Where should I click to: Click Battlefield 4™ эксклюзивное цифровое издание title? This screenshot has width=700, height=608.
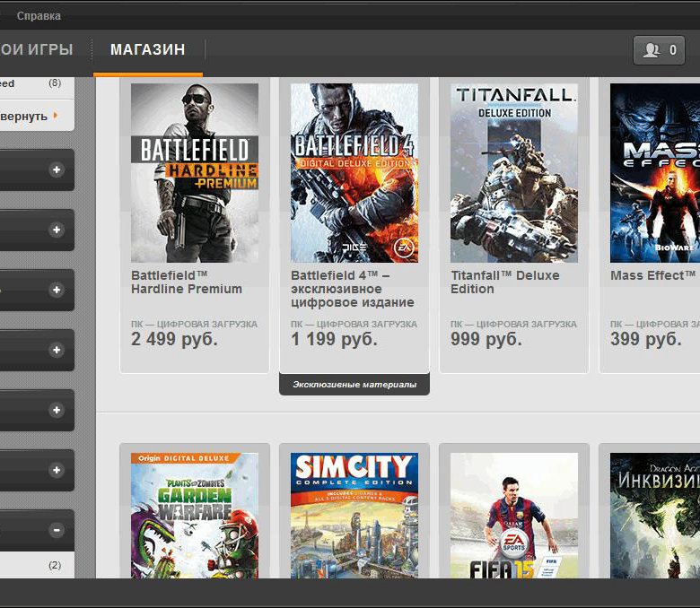click(x=353, y=289)
